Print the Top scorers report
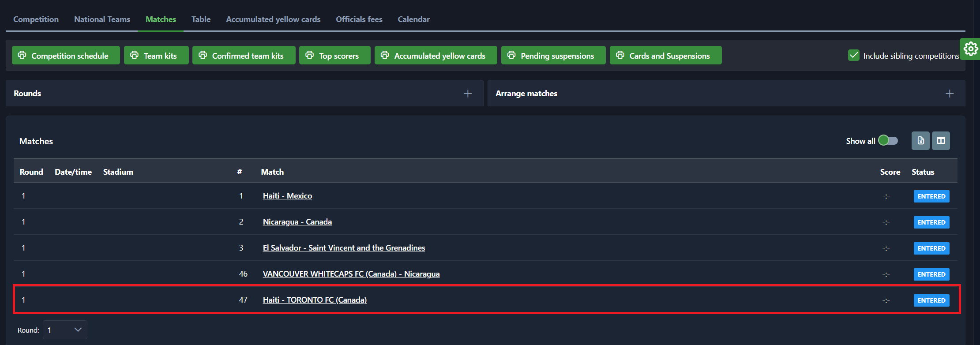This screenshot has height=345, width=980. point(334,56)
